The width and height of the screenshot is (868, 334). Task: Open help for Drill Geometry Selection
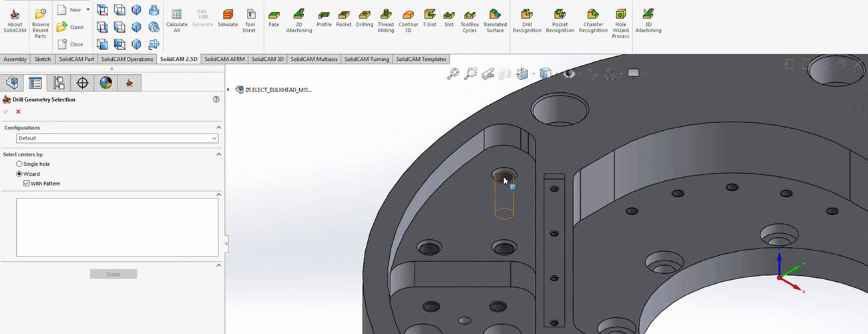(x=216, y=99)
